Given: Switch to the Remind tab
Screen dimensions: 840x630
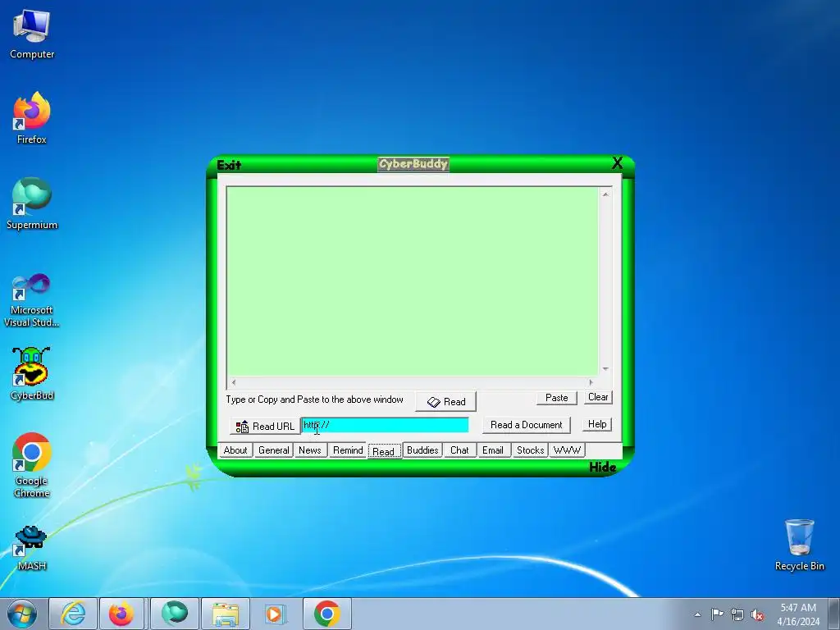Looking at the screenshot, I should [x=348, y=450].
